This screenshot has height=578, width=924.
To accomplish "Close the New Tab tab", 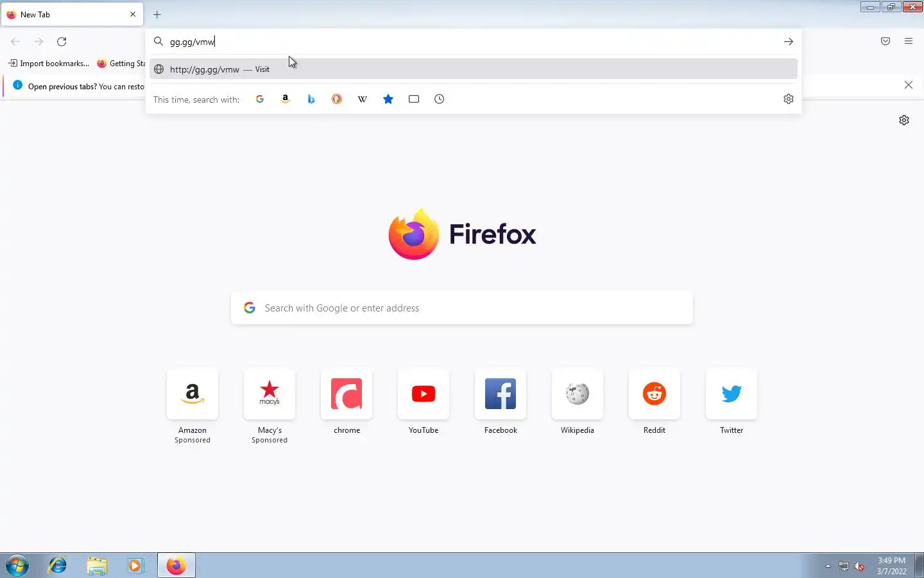I will 133,14.
